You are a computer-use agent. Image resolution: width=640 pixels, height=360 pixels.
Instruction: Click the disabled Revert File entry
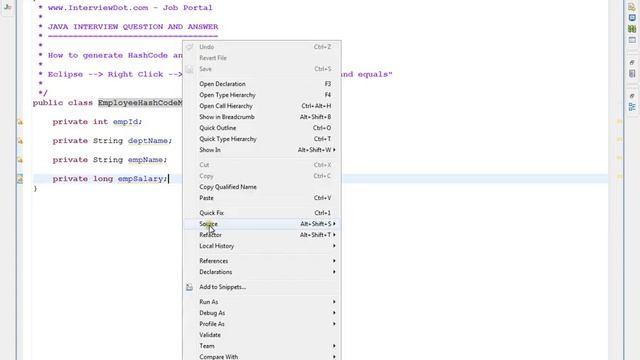point(262,58)
